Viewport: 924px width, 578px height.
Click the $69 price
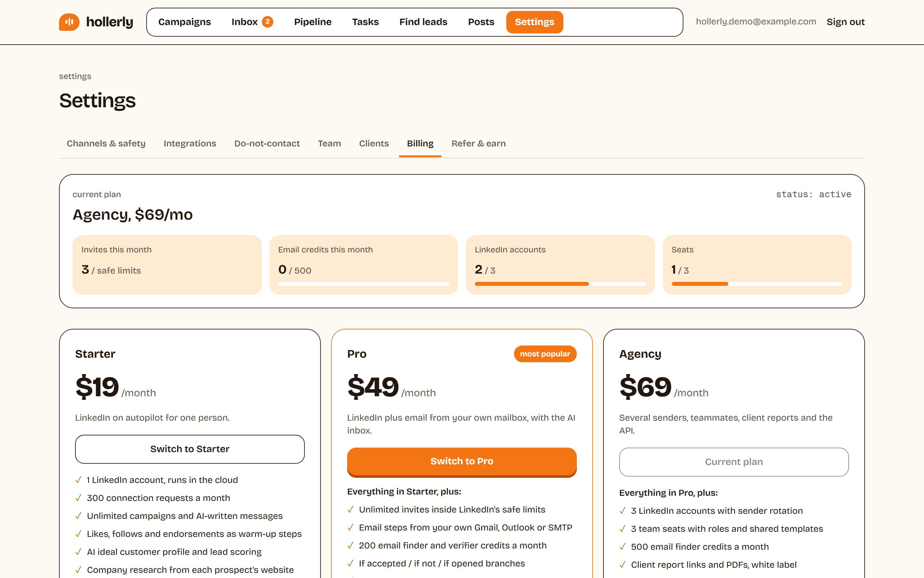tap(645, 387)
